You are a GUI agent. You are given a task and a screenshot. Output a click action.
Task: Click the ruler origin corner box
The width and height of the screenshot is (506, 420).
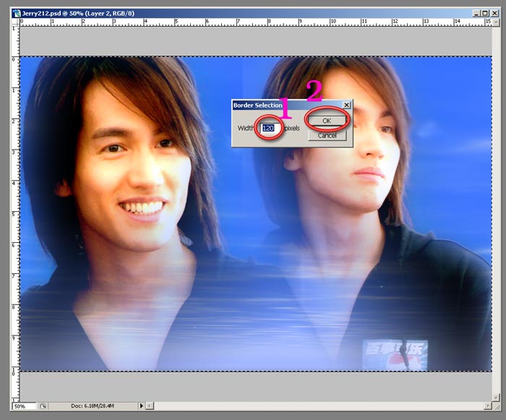click(x=15, y=22)
